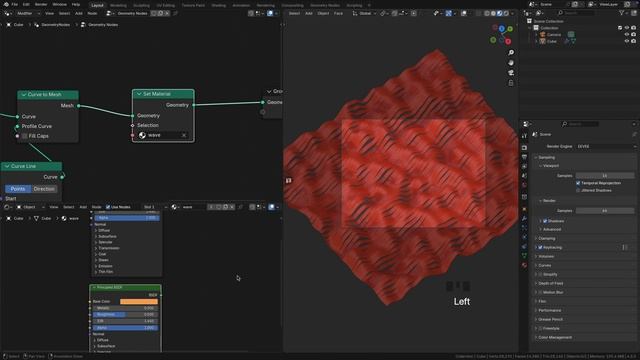The height and width of the screenshot is (360, 640).
Task: Toggle viewport overlays icon in 3D viewport header
Action: point(464,13)
